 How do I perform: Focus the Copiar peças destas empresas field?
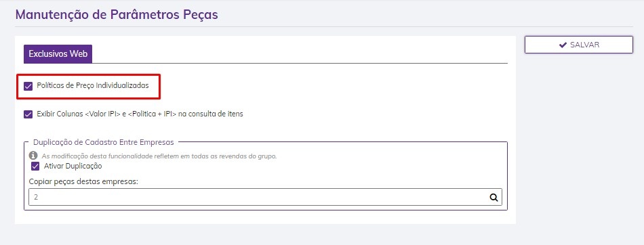[265, 197]
